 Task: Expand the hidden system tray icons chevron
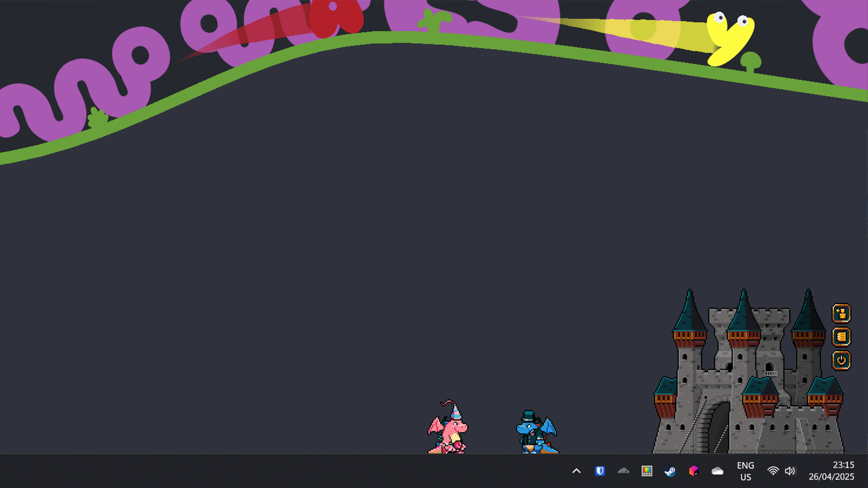coord(576,471)
